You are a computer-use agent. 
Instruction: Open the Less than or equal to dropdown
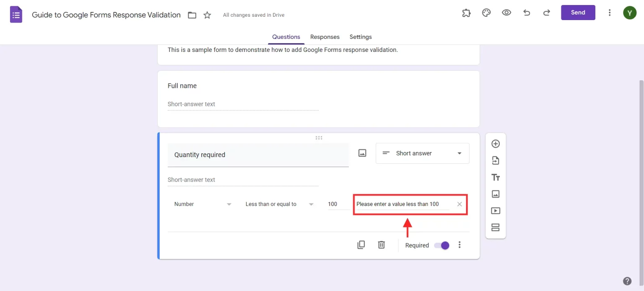tap(279, 204)
